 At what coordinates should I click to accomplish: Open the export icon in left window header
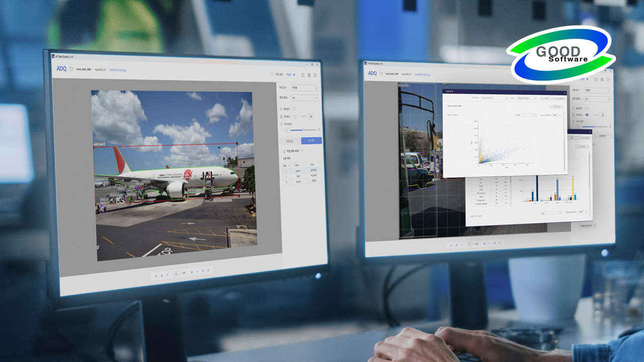[x=315, y=75]
